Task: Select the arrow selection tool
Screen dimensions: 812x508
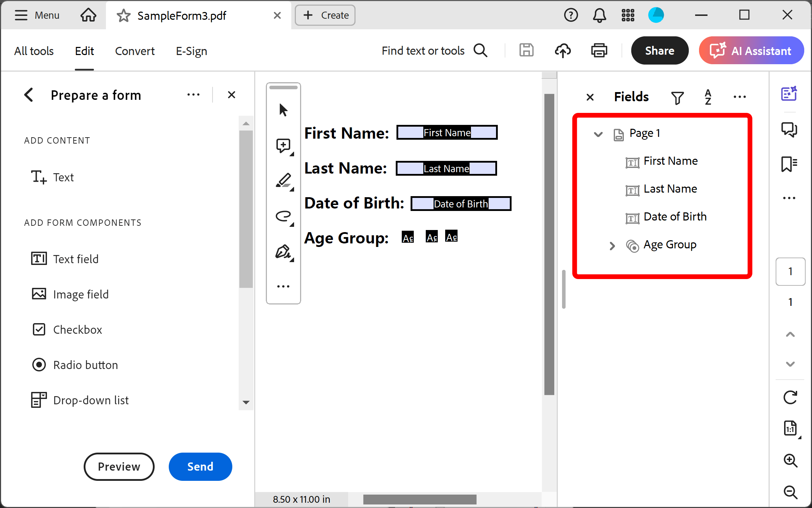Action: [283, 109]
